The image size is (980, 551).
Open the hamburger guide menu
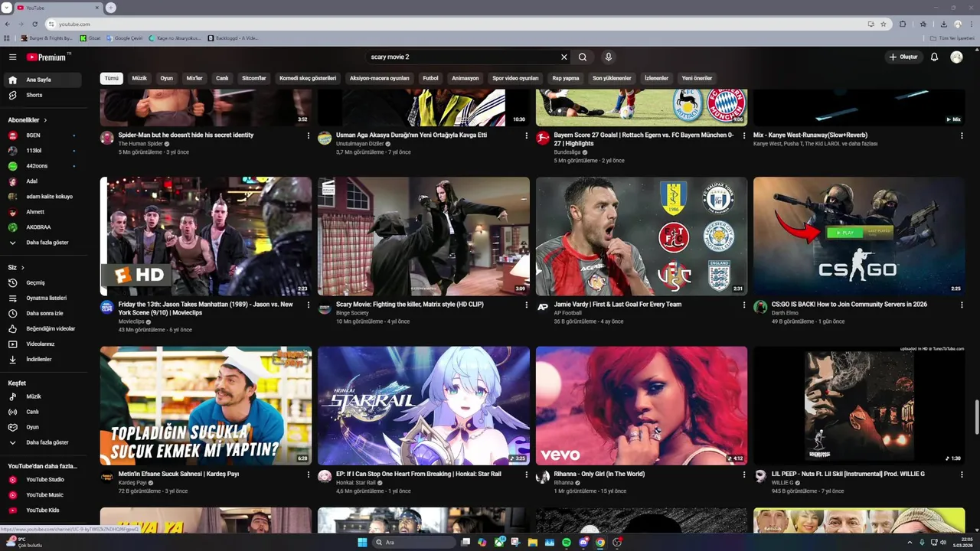click(12, 57)
